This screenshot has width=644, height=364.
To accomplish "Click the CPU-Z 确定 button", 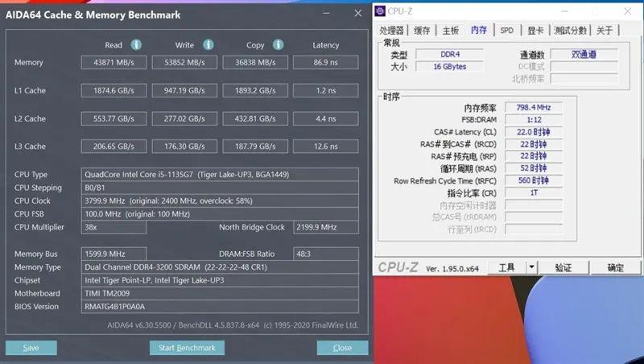I will pyautogui.click(x=615, y=267).
